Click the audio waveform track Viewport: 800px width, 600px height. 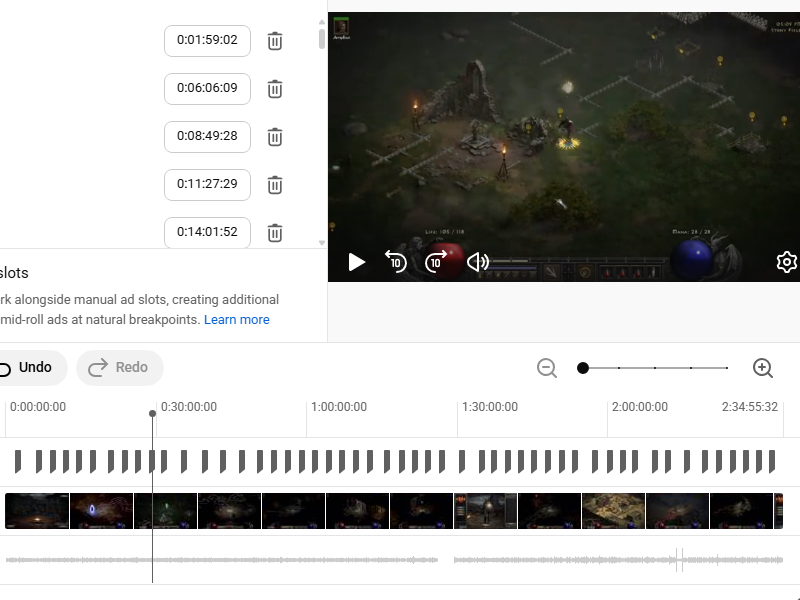point(394,560)
